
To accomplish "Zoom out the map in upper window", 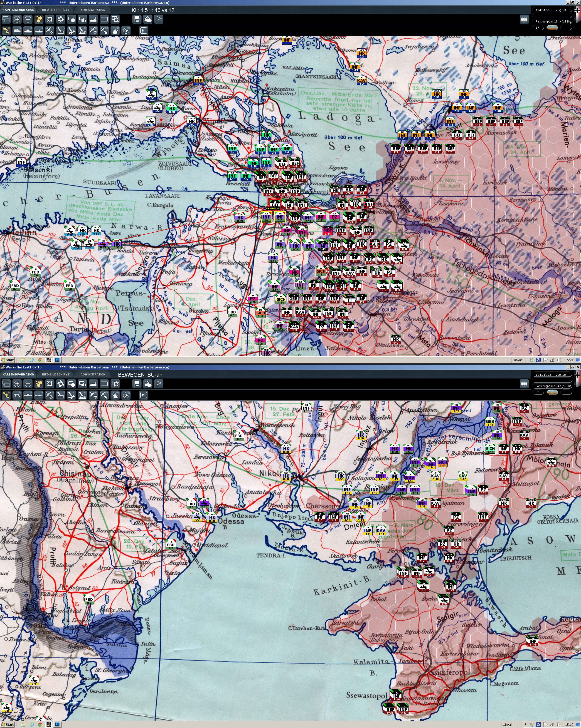I will (x=28, y=19).
